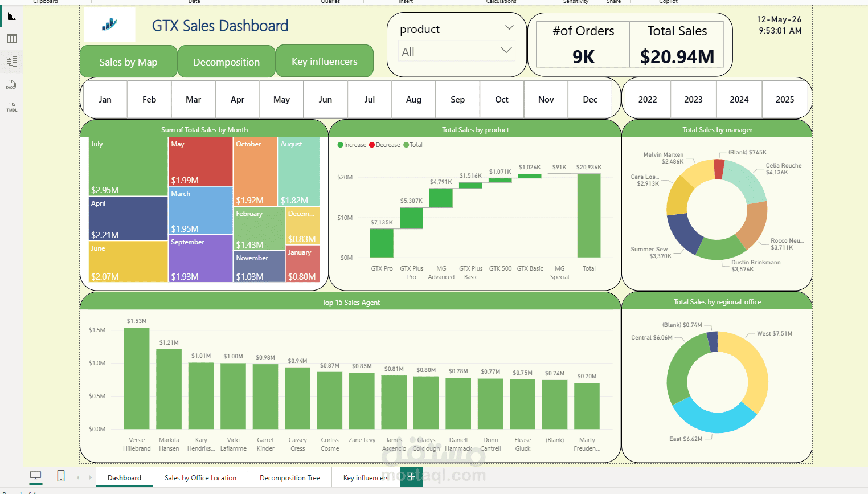Select the Nov month slicer

click(x=546, y=99)
